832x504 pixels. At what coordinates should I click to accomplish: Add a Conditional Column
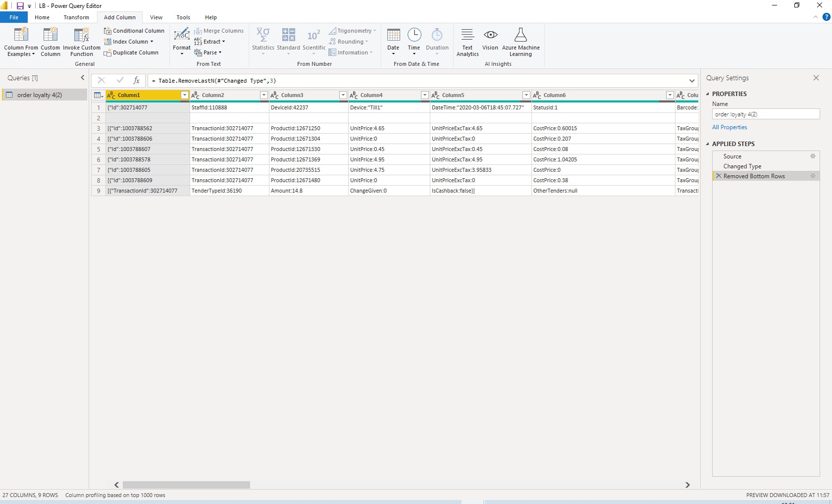coord(134,31)
